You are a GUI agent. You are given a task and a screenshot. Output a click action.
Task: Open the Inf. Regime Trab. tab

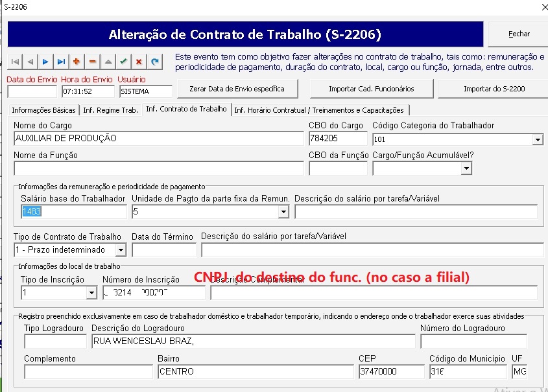[x=111, y=110]
